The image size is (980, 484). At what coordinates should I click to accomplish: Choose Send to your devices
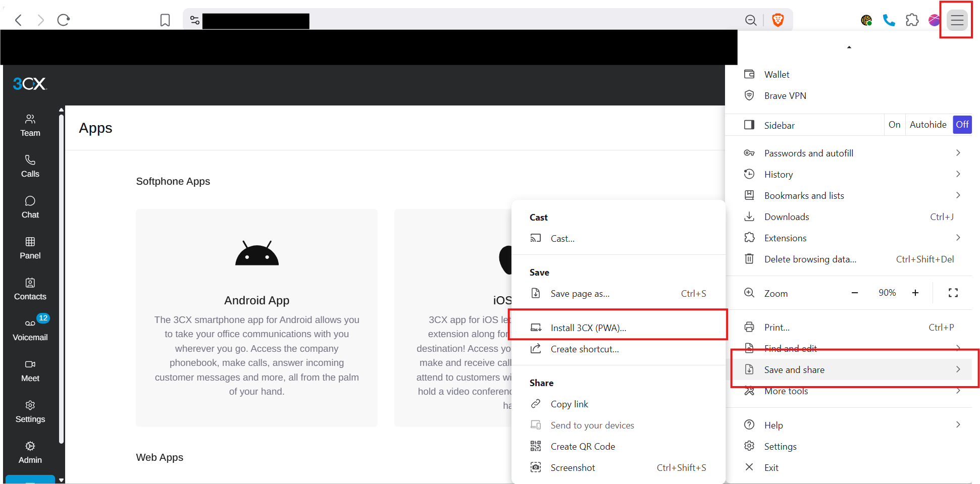tap(618, 425)
